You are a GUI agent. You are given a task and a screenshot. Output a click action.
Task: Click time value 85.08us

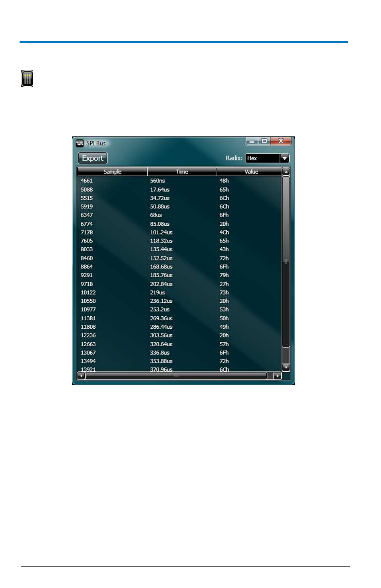click(160, 224)
